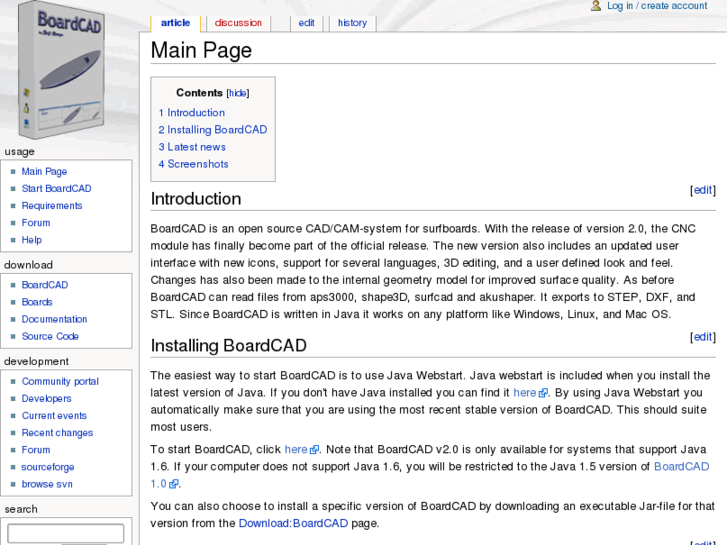Open browse svn sidebar link
Viewport: 727px width, 545px height.
(47, 485)
